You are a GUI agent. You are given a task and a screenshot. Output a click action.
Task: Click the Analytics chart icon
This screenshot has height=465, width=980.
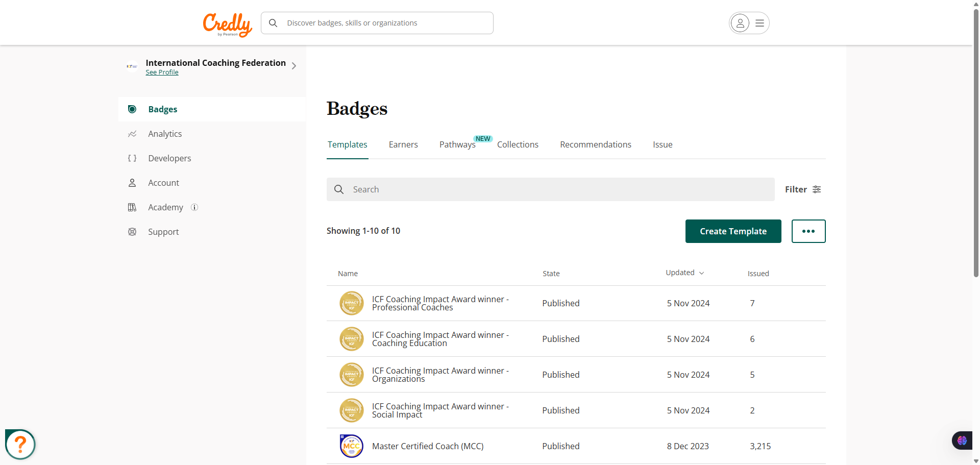click(x=132, y=134)
